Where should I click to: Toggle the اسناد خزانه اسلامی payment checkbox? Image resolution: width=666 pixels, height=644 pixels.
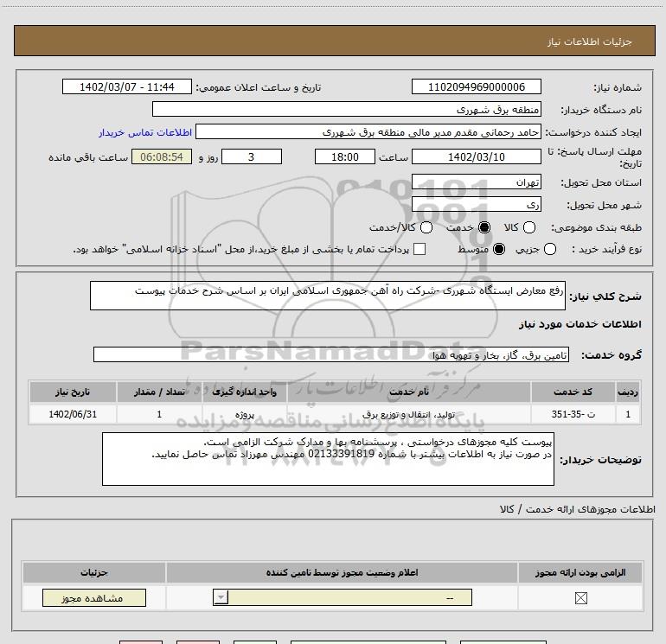click(x=419, y=249)
